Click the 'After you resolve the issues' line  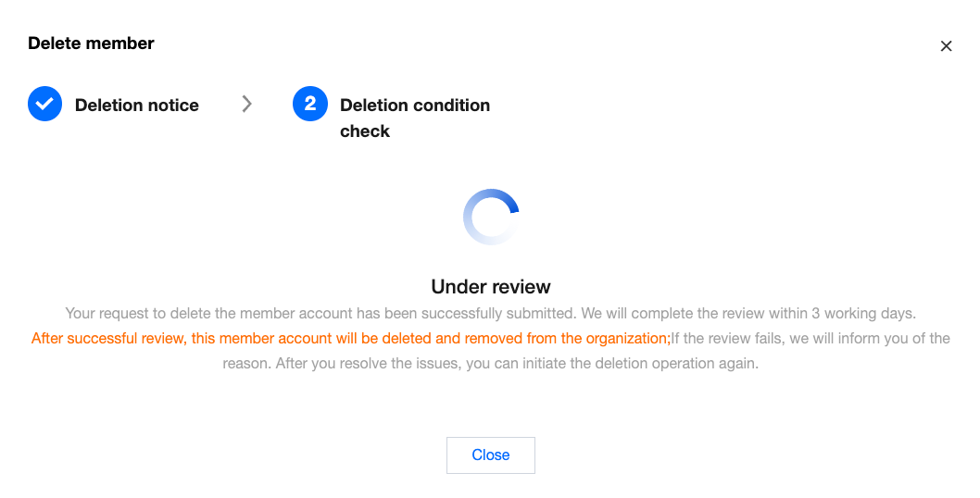(490, 364)
